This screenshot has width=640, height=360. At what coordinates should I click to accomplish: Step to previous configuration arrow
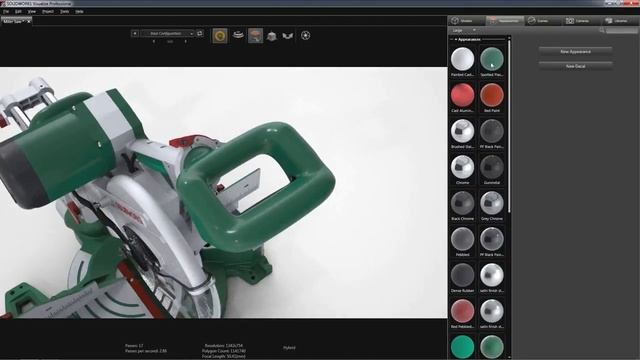click(x=154, y=41)
